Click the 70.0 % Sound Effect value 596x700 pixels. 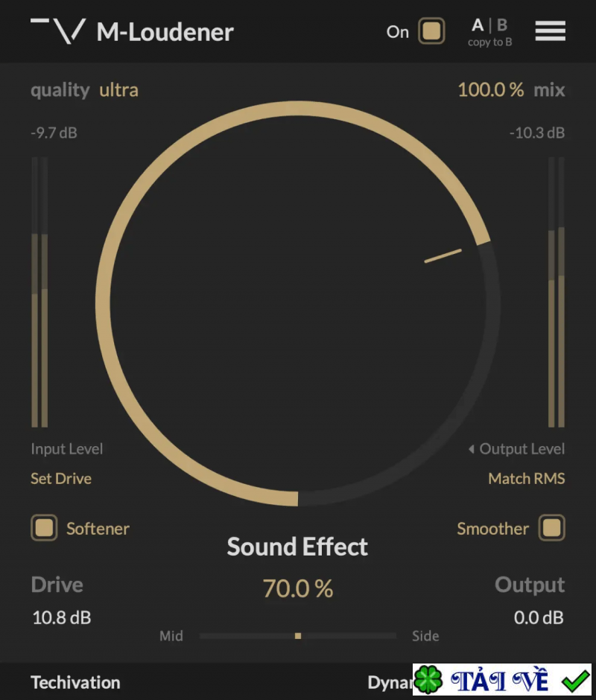tap(297, 588)
